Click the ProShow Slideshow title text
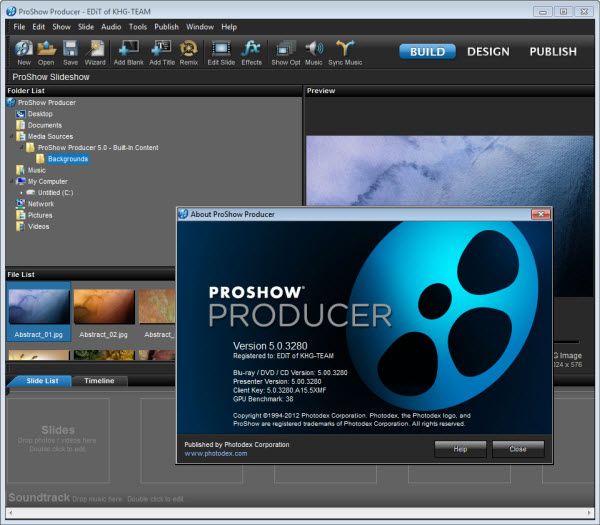Screen dimensions: 600x525 (51, 77)
